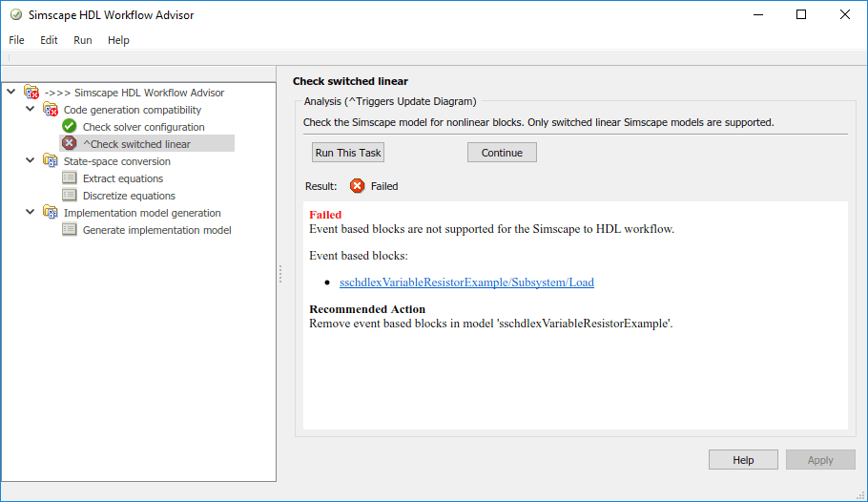Click the red failed icon beside Check switched linear

[70, 144]
